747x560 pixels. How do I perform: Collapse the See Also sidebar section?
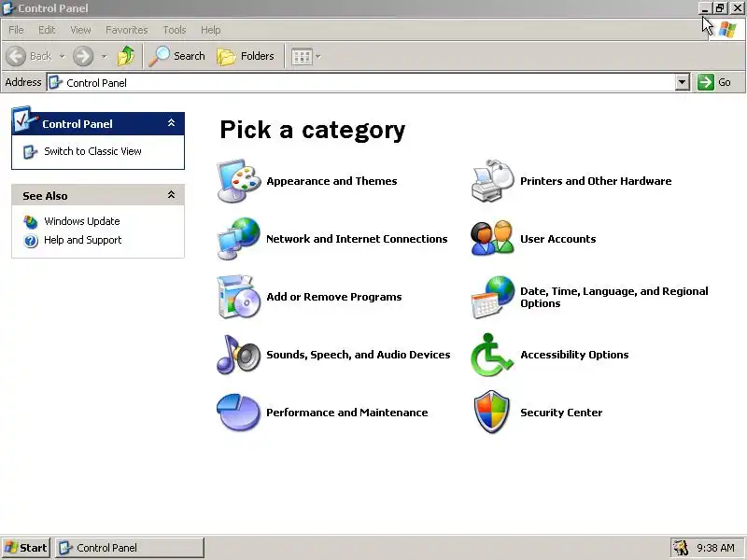pos(172,195)
